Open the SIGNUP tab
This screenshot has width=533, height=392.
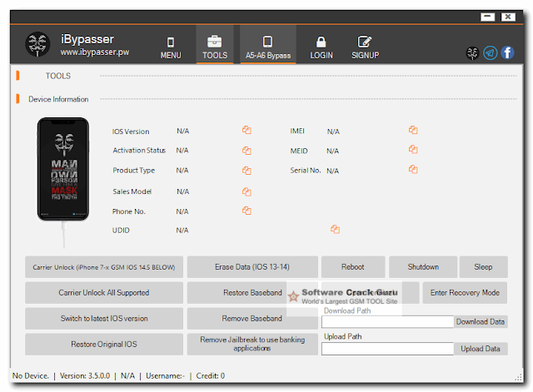[x=365, y=48]
